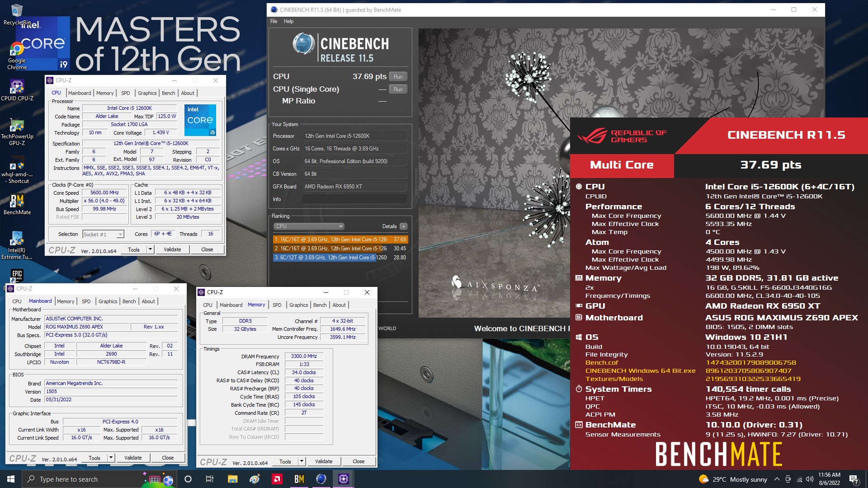Open the Recycle Bin desktop icon
This screenshot has height=488, width=868.
click(x=17, y=14)
